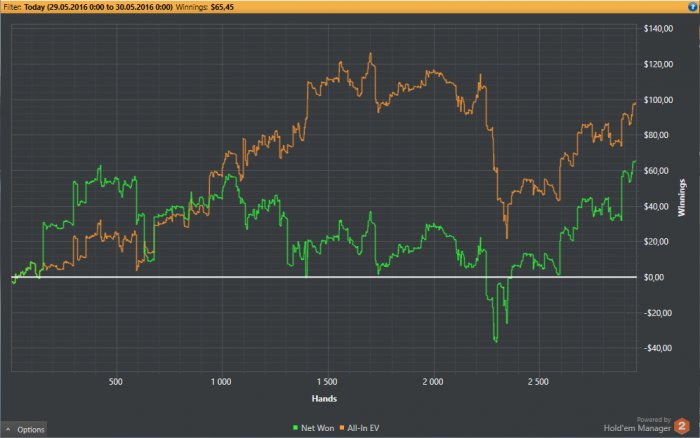Image resolution: width=700 pixels, height=438 pixels.
Task: Click the $60,00 axis label
Action: point(656,171)
